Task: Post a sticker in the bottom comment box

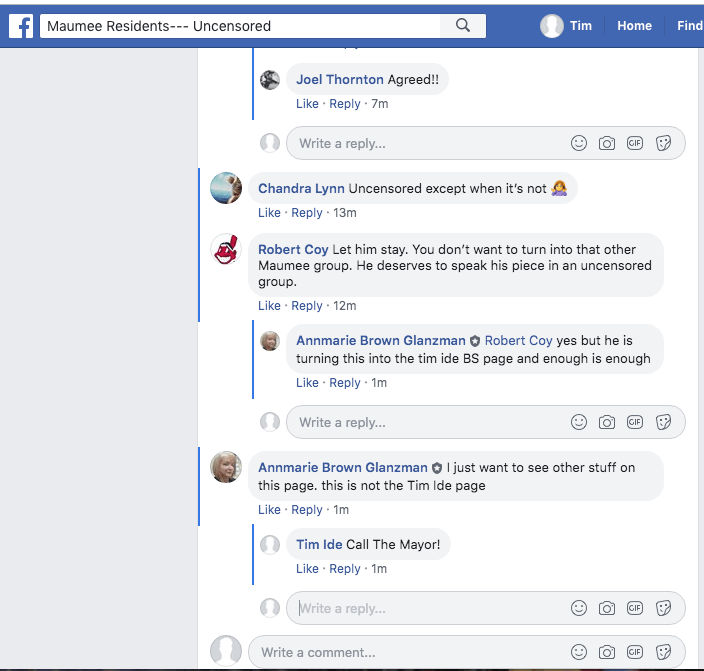Action: coord(663,652)
